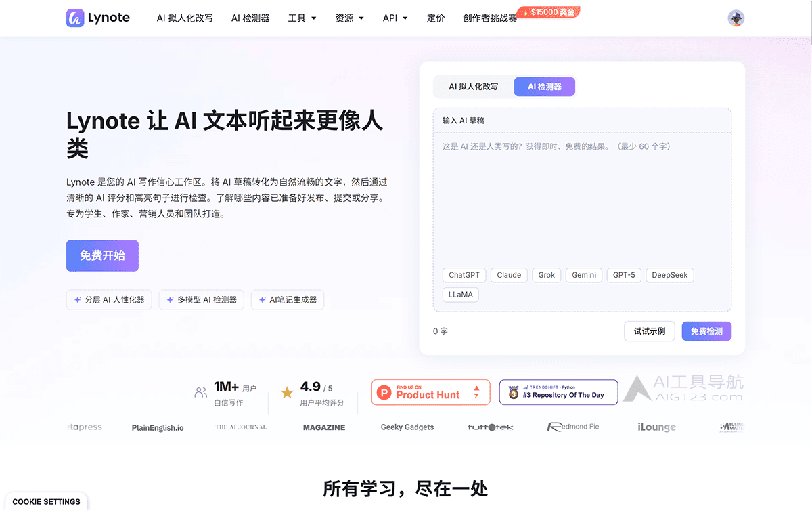The height and width of the screenshot is (510, 812).
Task: Click the 免费开始 button
Action: coord(102,255)
